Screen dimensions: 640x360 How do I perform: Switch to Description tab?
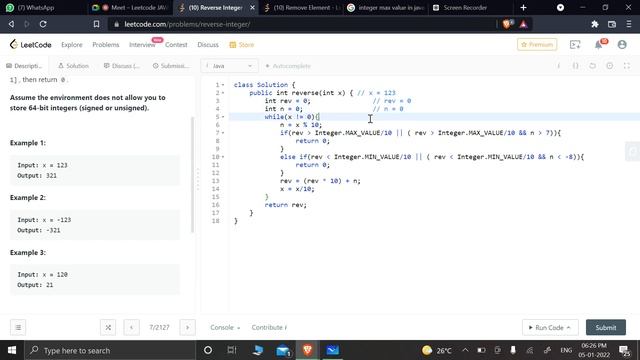tap(24, 66)
